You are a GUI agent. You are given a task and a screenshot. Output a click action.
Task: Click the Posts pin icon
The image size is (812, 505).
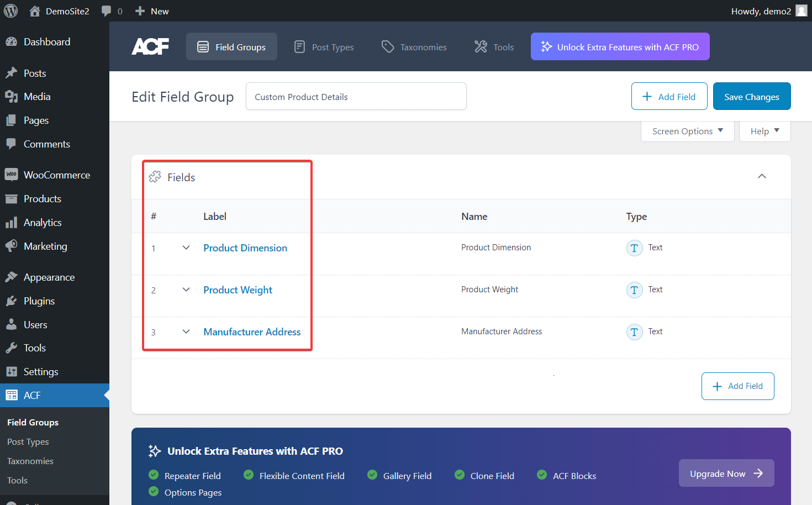[x=11, y=73]
